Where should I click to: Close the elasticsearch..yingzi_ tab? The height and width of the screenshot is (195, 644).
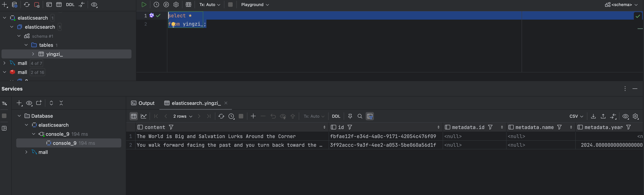(226, 103)
